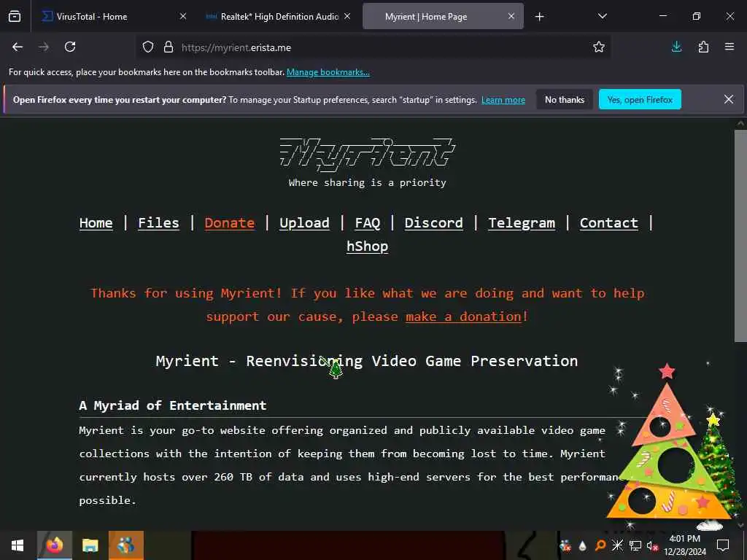Click the white asterisk tray icon
747x560 pixels.
[x=617, y=545]
